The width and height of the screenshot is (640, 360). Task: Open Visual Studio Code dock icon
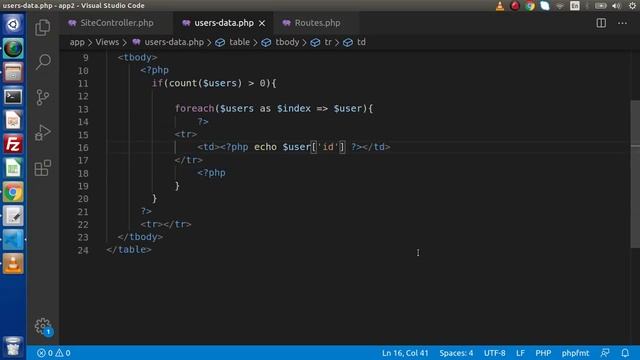[13, 240]
